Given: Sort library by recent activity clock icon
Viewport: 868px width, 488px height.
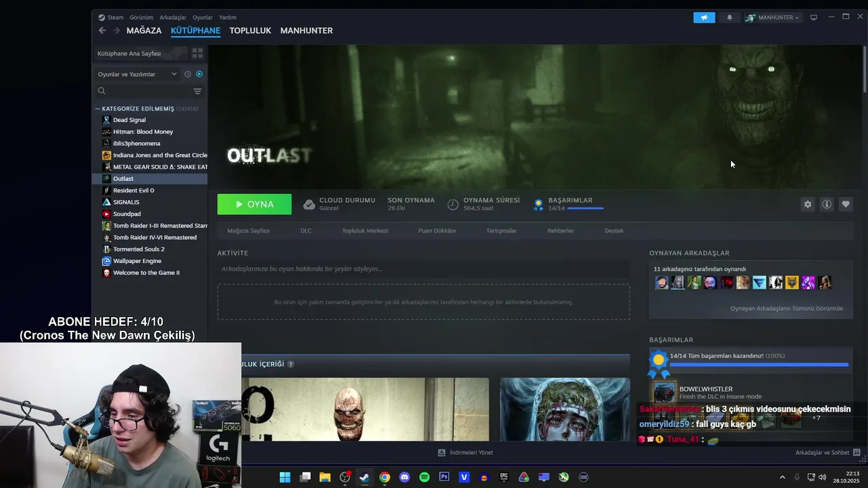Looking at the screenshot, I should tap(188, 74).
